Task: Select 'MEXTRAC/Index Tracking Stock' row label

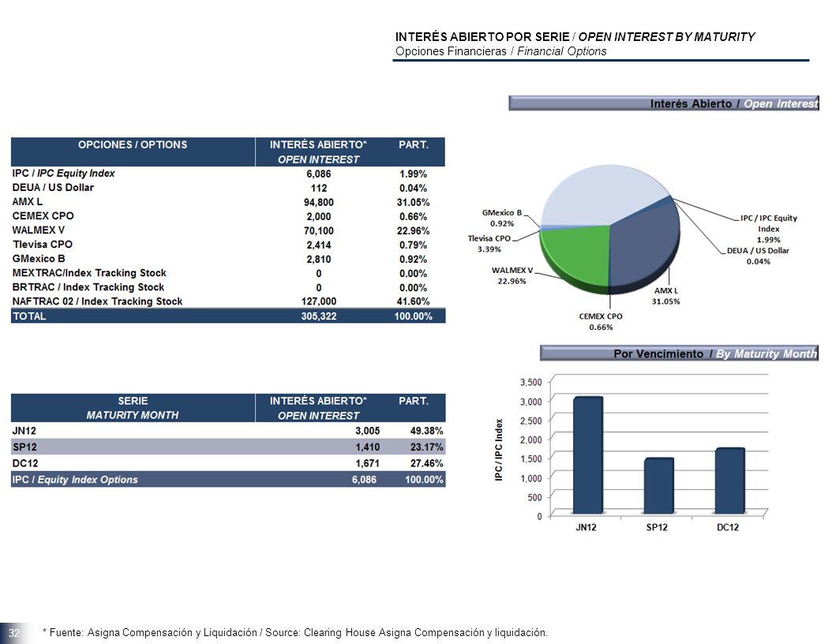Action: pos(89,273)
